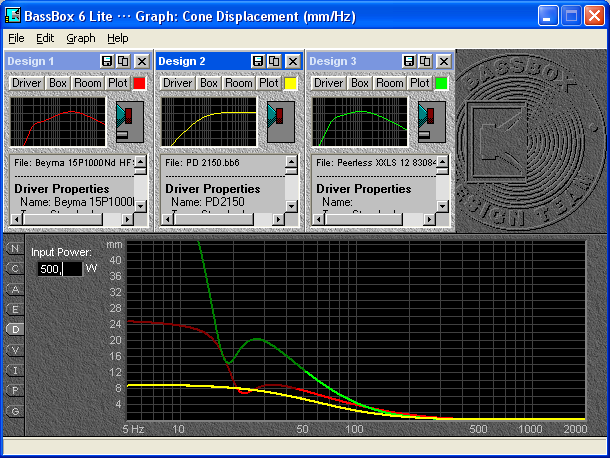Click the green plot color swatch in Design 3
Viewport: 610px width, 458px height.
[441, 83]
